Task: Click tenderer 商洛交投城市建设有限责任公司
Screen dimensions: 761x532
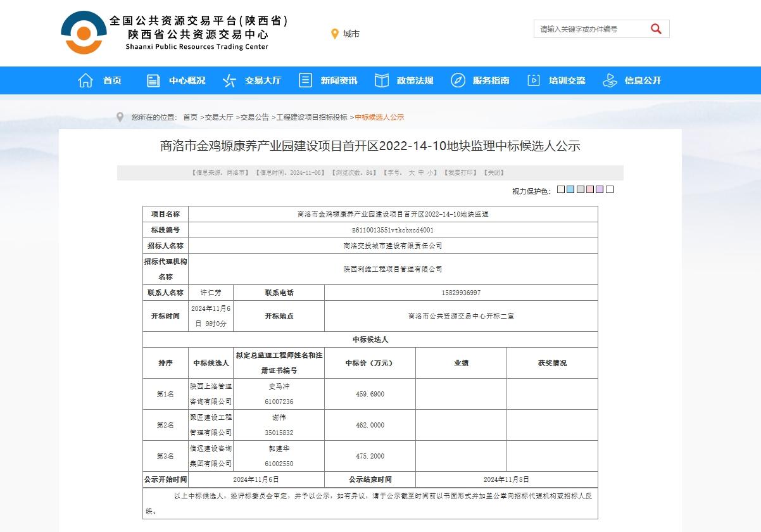Action: click(x=393, y=246)
